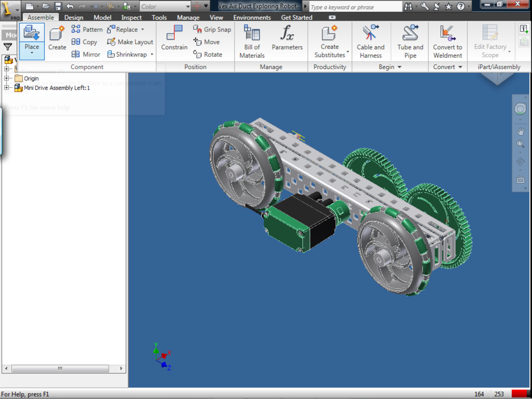Click the Save icon
Screen dimensions: 532x399
coord(58,6)
